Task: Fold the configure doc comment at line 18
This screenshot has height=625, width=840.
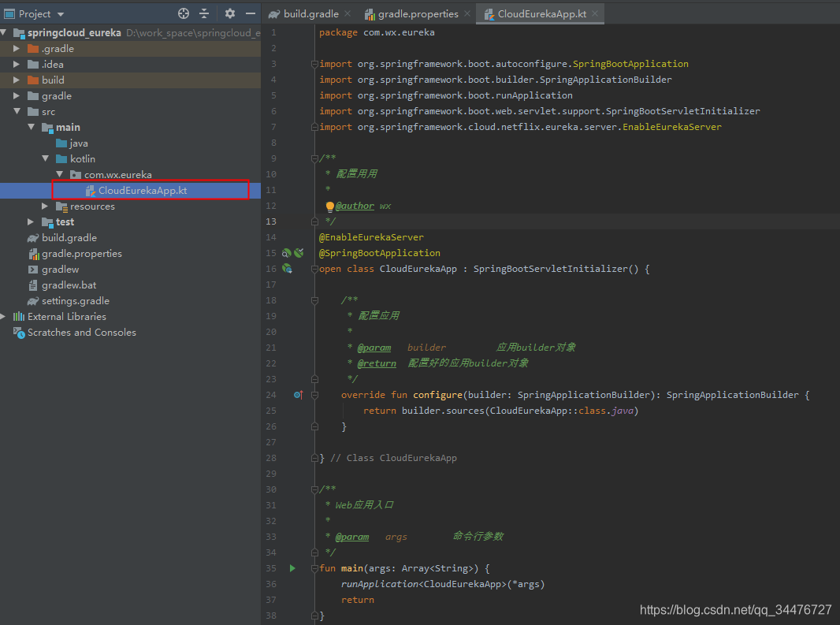Action: pyautogui.click(x=314, y=300)
